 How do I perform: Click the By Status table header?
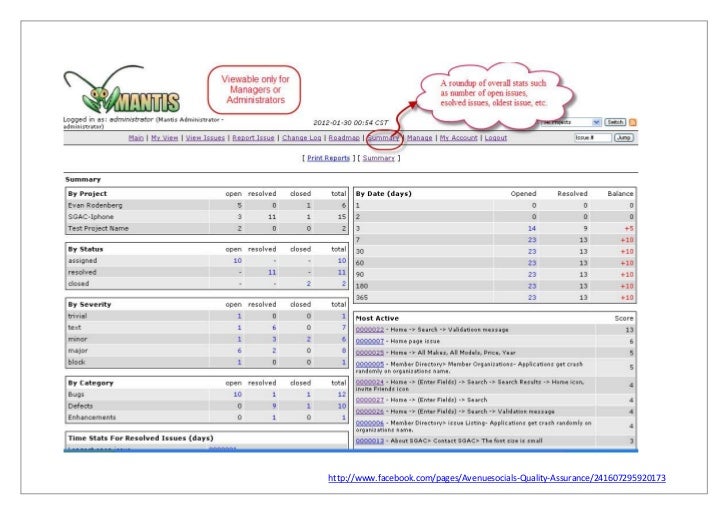[85, 249]
